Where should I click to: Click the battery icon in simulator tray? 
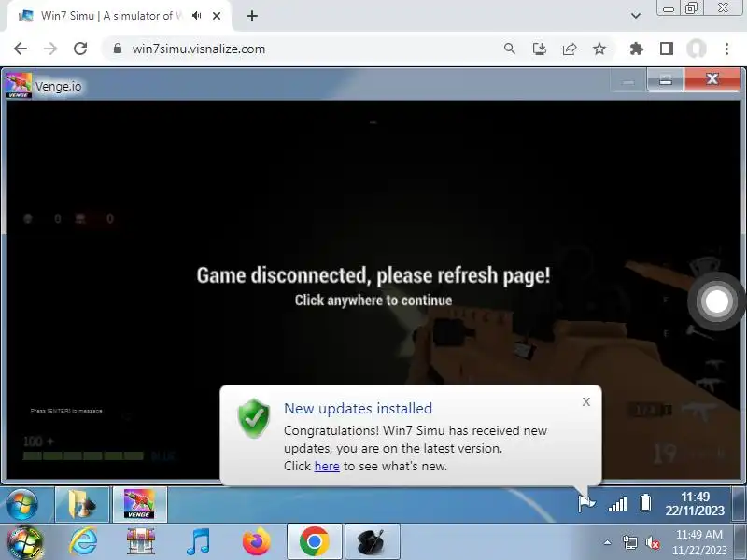tap(645, 503)
